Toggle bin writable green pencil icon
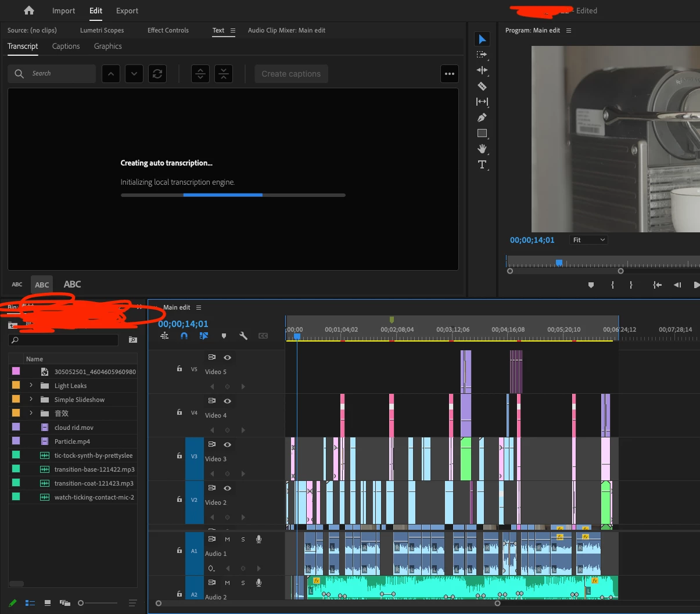 pyautogui.click(x=13, y=603)
